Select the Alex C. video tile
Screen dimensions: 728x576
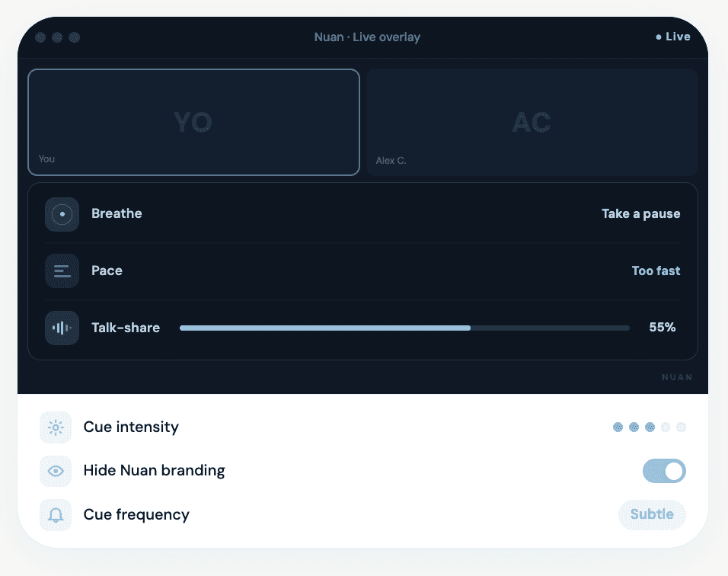(x=532, y=122)
